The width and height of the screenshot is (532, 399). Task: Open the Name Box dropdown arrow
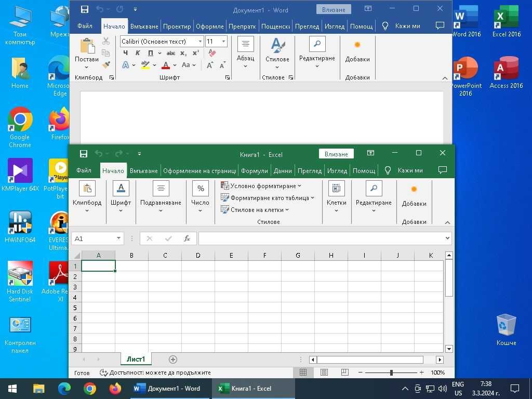118,238
